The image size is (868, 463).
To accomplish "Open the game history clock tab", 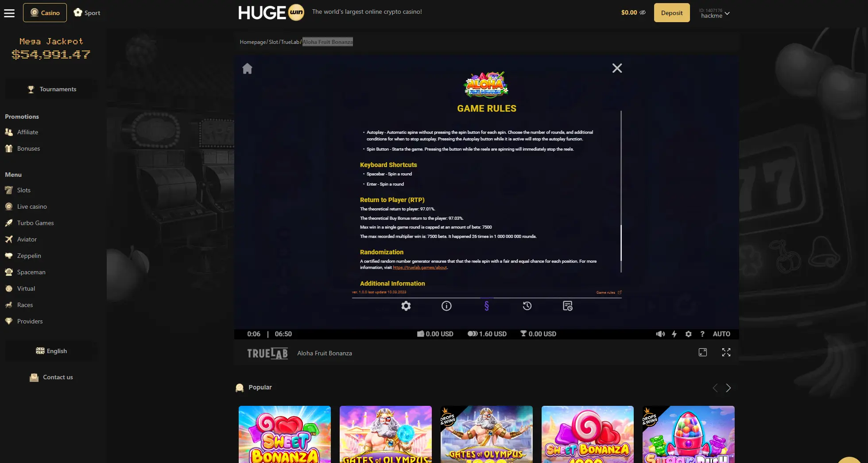I will pos(527,306).
